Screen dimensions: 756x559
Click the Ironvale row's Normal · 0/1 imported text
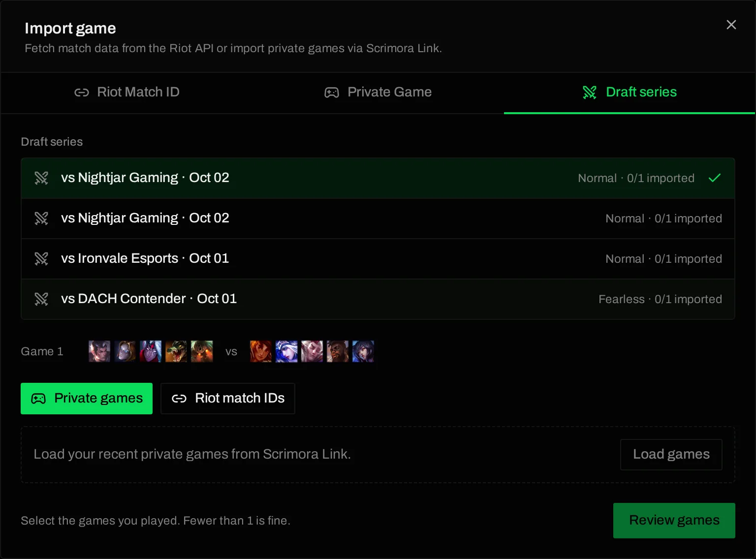pos(663,259)
